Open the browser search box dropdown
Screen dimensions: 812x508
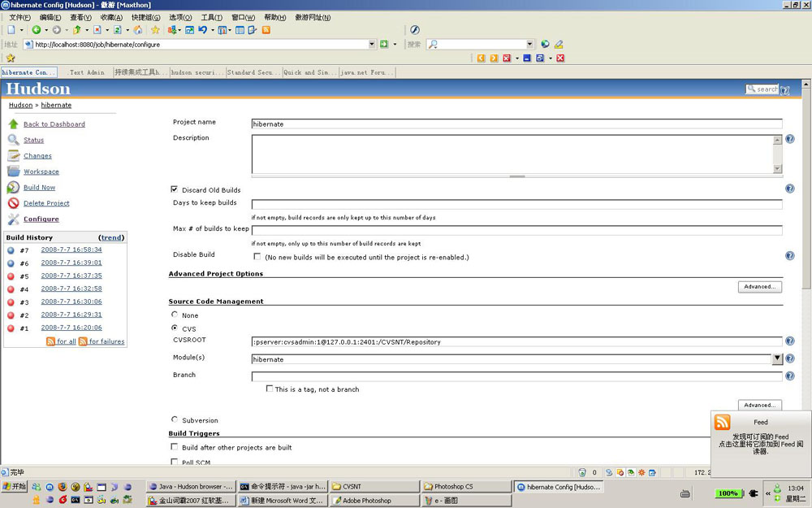[x=529, y=44]
